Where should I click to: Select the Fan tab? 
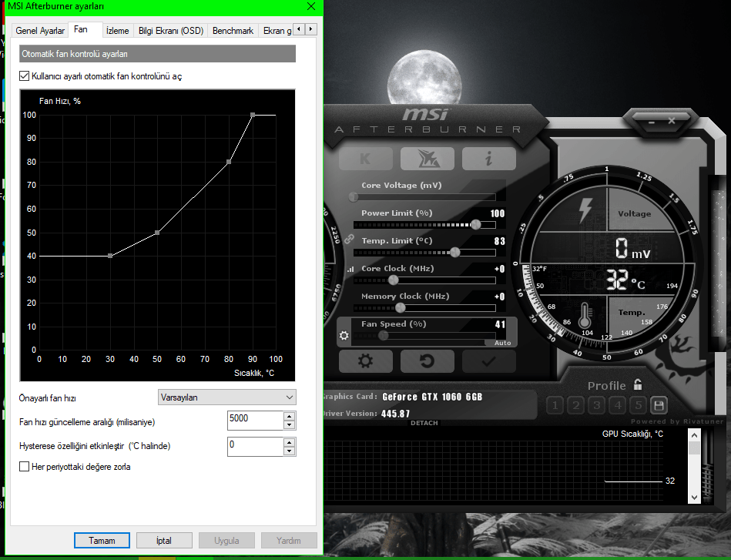point(81,29)
